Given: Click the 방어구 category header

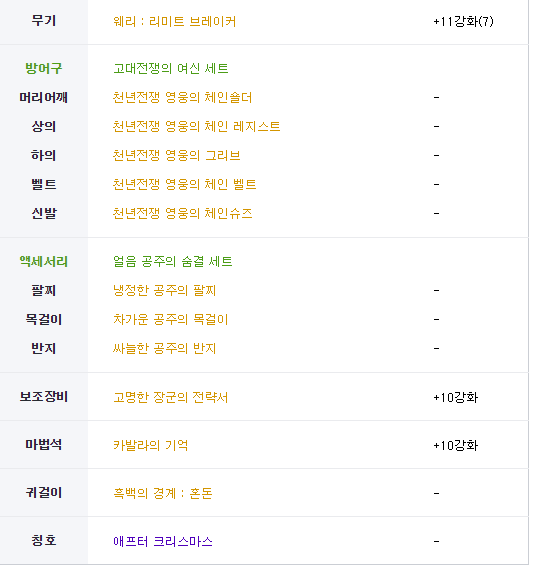Looking at the screenshot, I should (43, 68).
